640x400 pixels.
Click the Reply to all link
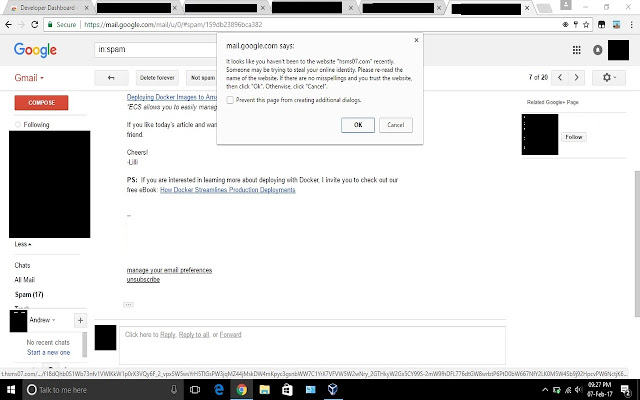click(x=194, y=335)
